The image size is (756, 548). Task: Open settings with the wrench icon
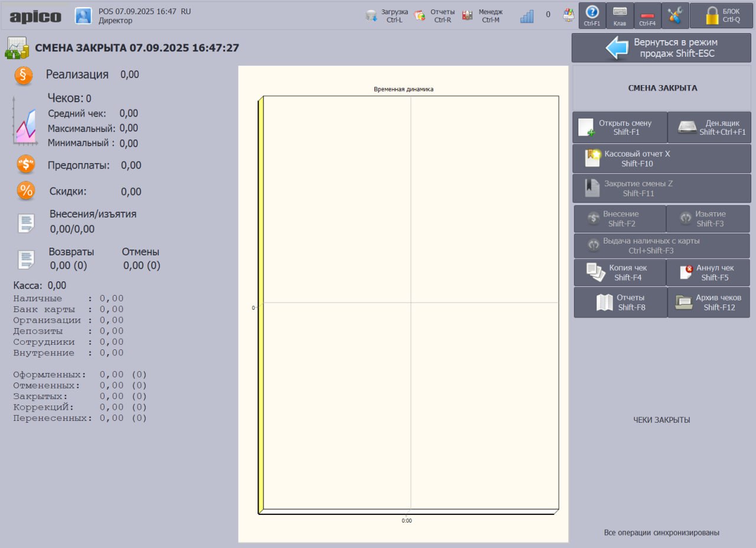676,15
